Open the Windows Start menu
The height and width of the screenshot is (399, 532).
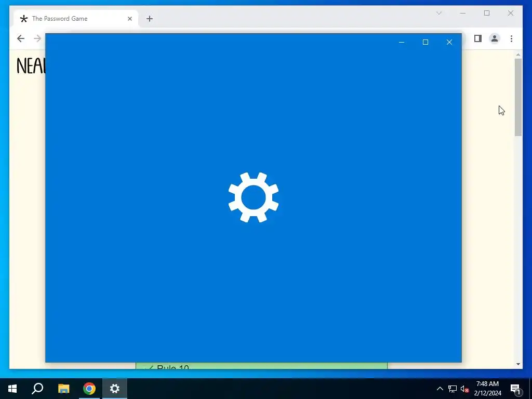point(12,389)
